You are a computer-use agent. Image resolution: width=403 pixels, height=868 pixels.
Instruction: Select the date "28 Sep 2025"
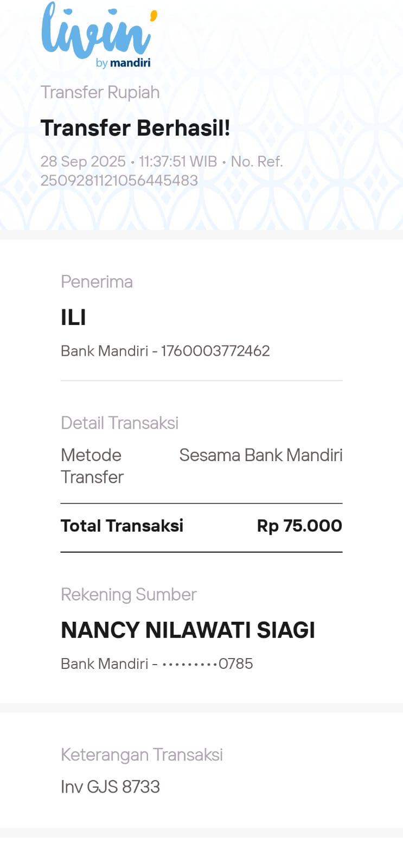[83, 162]
